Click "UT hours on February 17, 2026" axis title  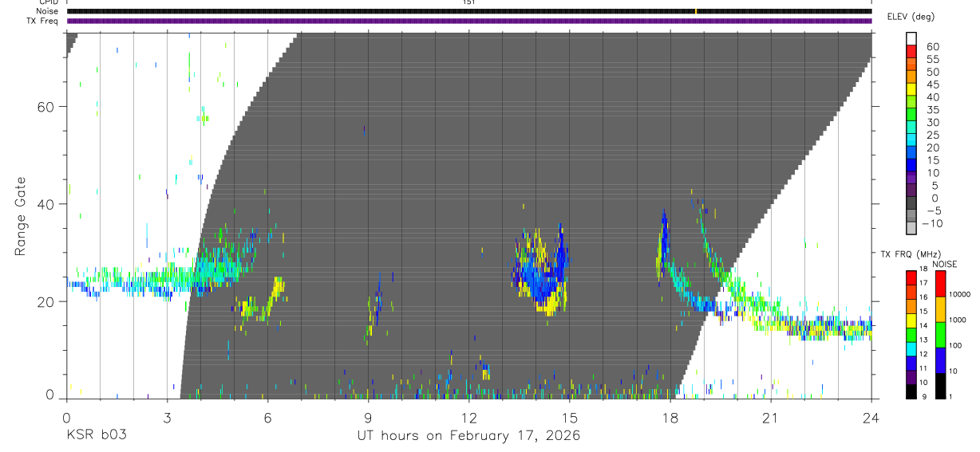[x=468, y=436]
